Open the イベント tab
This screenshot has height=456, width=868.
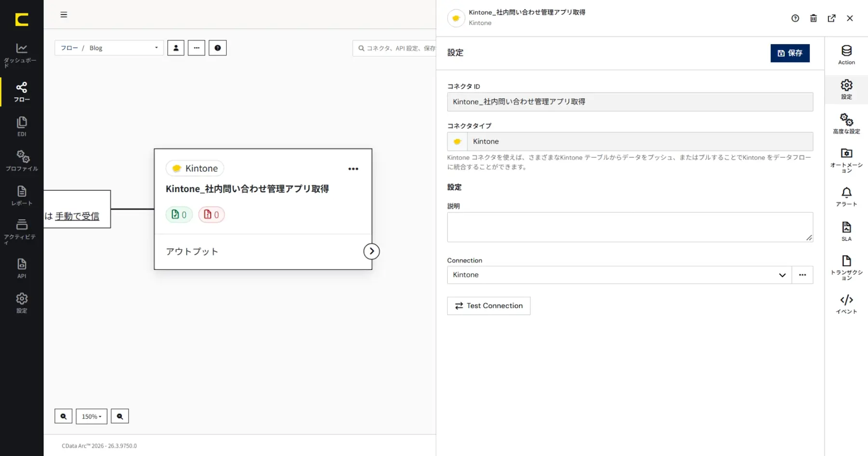click(846, 304)
